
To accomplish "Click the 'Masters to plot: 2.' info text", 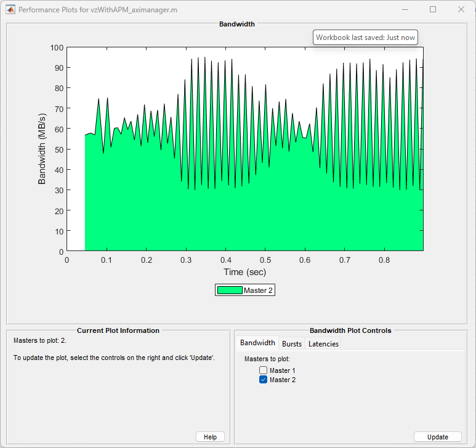I will [x=39, y=340].
